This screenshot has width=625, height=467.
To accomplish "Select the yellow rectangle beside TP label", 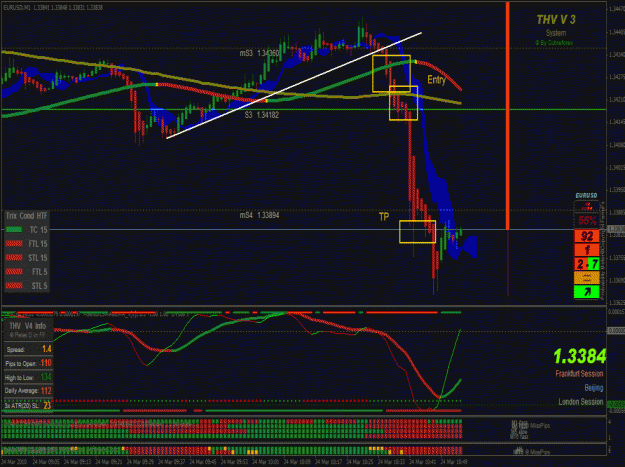I will coord(417,232).
